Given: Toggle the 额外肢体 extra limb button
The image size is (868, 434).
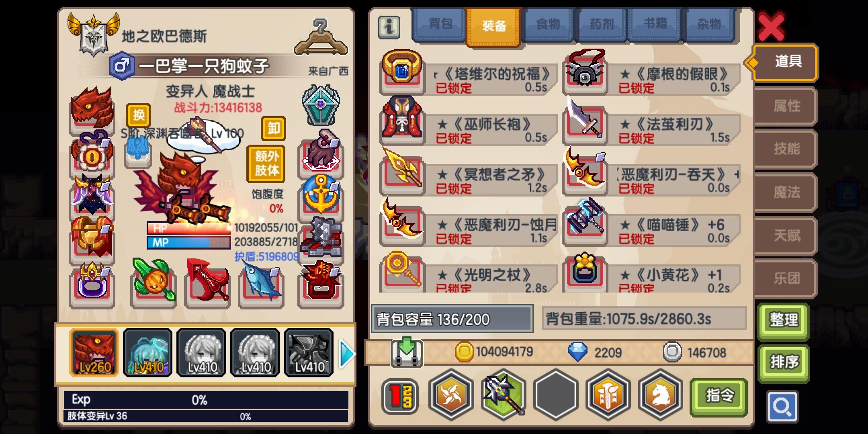Looking at the screenshot, I should [266, 163].
